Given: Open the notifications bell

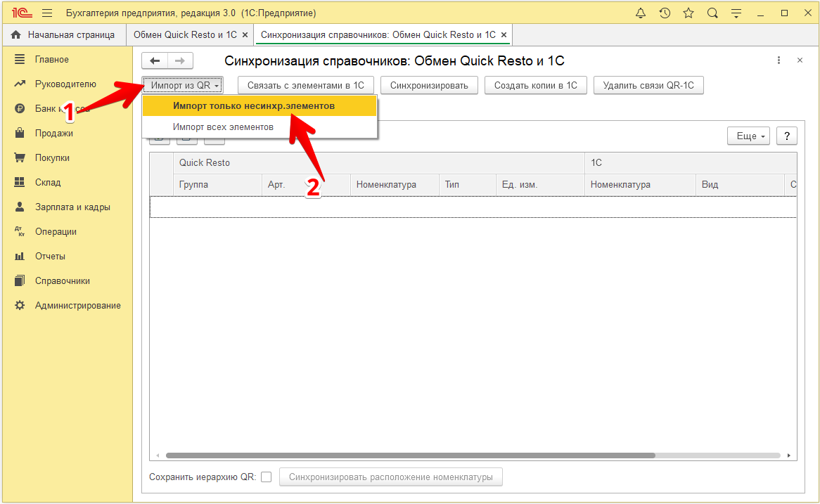Looking at the screenshot, I should [641, 13].
